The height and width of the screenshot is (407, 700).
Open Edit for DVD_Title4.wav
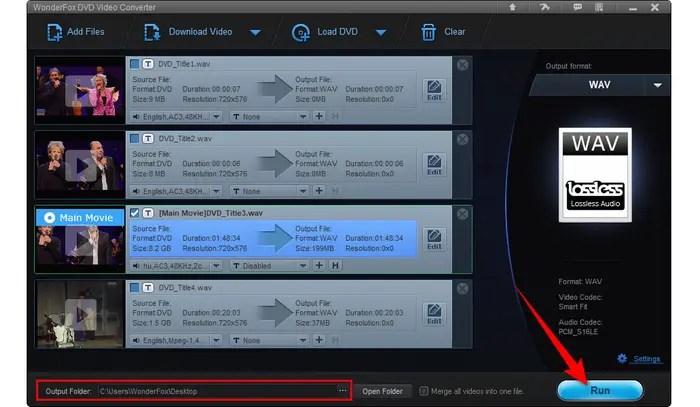click(x=434, y=314)
